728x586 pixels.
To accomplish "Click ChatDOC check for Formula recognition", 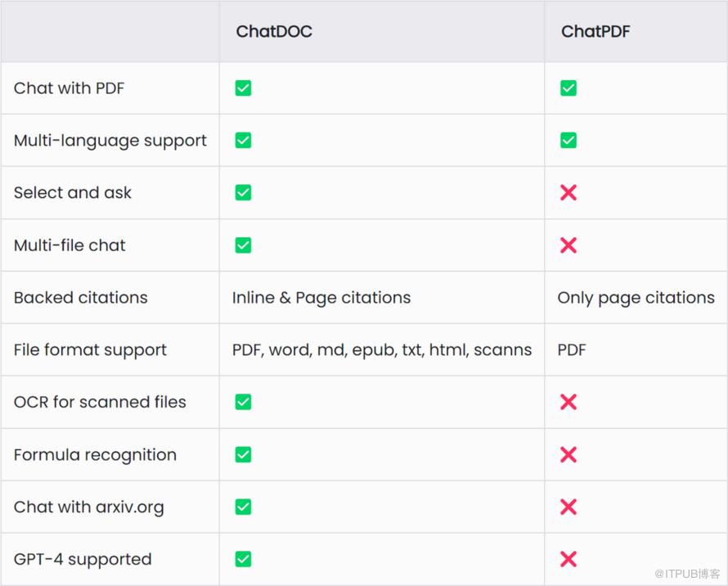I will tap(243, 455).
